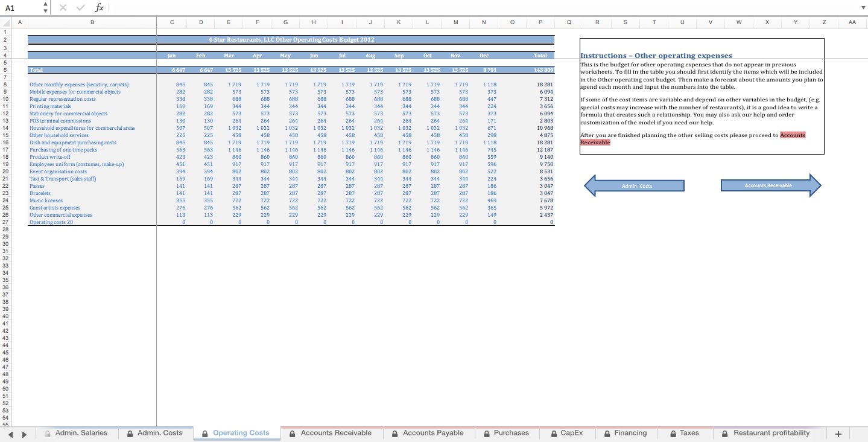The width and height of the screenshot is (868, 442).
Task: Select 'Event organisation costs' label
Action: click(58, 171)
